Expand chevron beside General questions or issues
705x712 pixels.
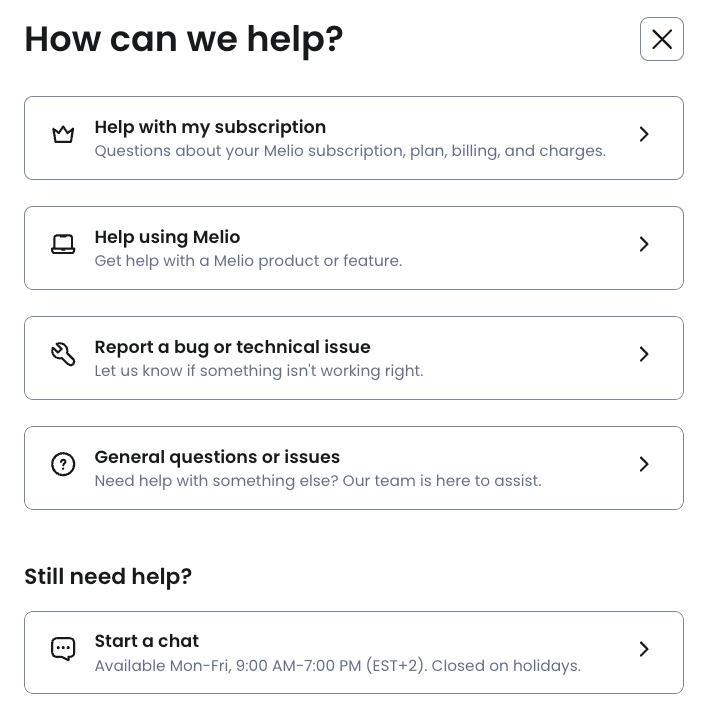[x=644, y=464]
